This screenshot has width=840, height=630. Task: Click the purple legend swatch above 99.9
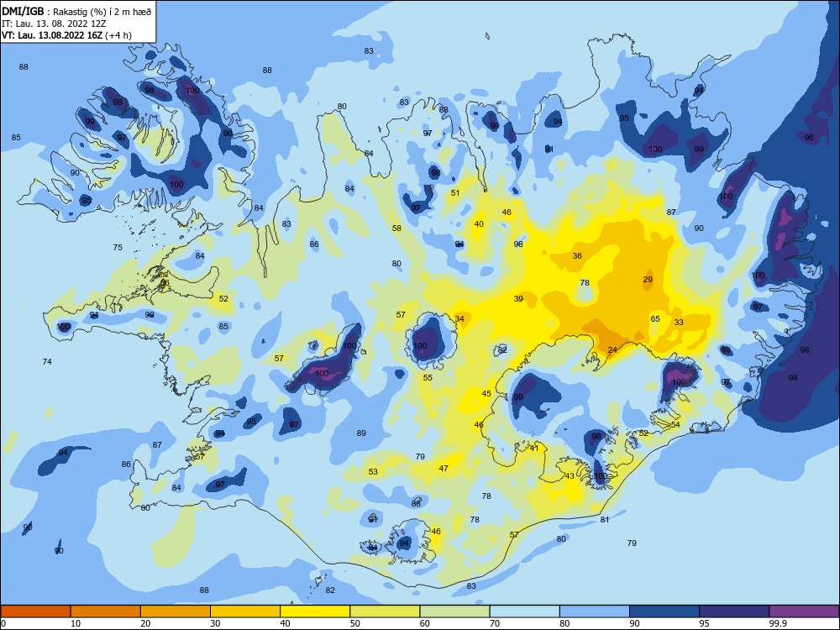pyautogui.click(x=804, y=612)
